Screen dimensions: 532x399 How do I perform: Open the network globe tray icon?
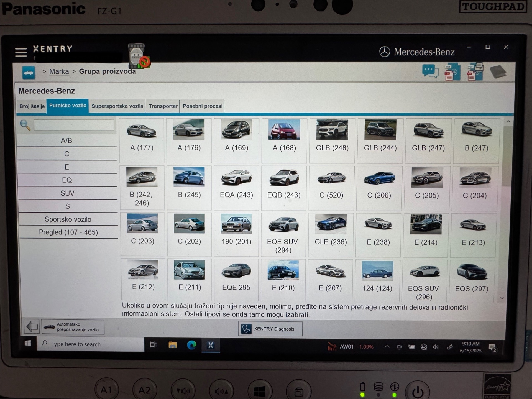pyautogui.click(x=424, y=347)
